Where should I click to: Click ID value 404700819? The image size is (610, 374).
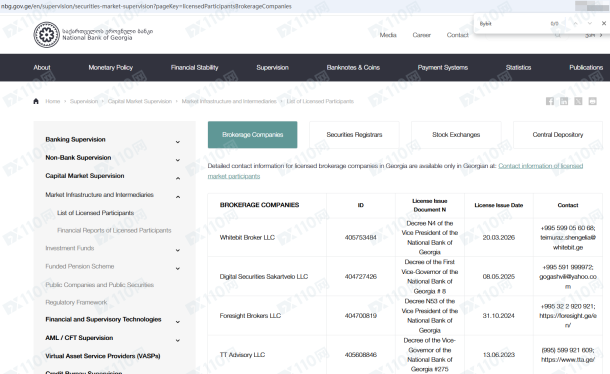[x=361, y=316]
